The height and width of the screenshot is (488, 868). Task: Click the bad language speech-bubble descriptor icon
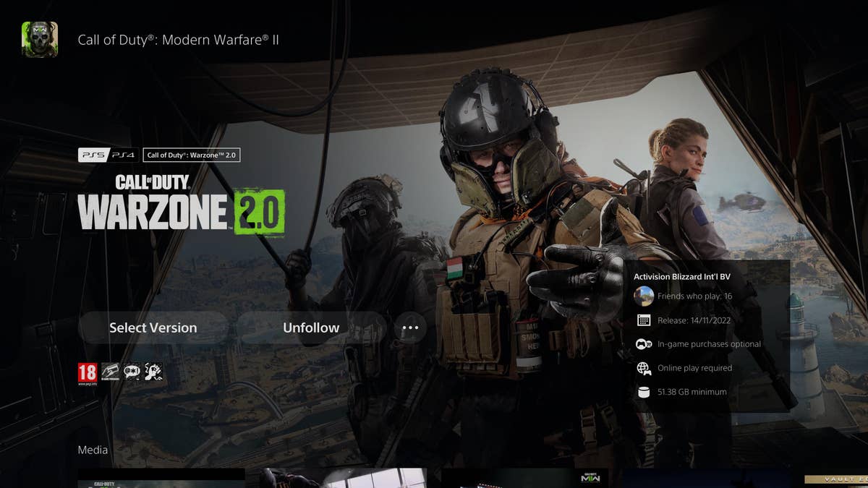[x=132, y=372]
